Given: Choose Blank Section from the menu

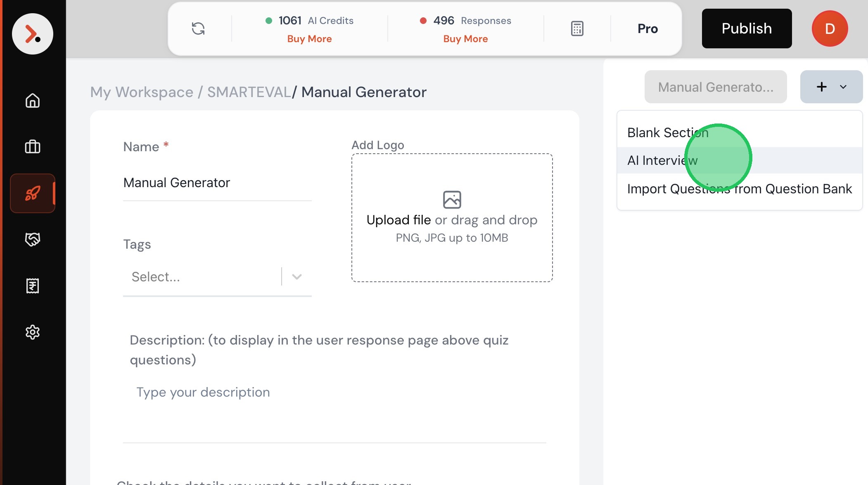Looking at the screenshot, I should click(x=667, y=133).
